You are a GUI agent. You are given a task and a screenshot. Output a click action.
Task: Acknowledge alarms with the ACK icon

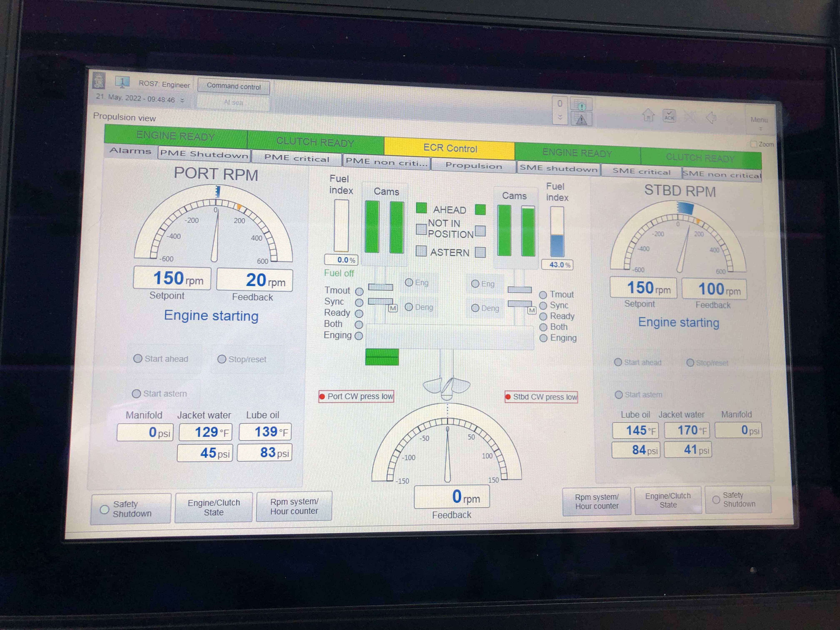point(669,116)
